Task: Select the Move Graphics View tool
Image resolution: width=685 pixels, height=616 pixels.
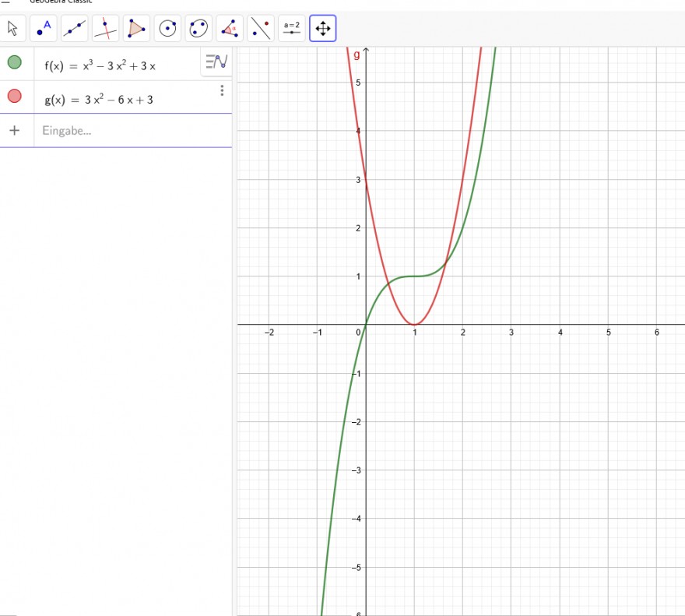Action: [x=323, y=28]
